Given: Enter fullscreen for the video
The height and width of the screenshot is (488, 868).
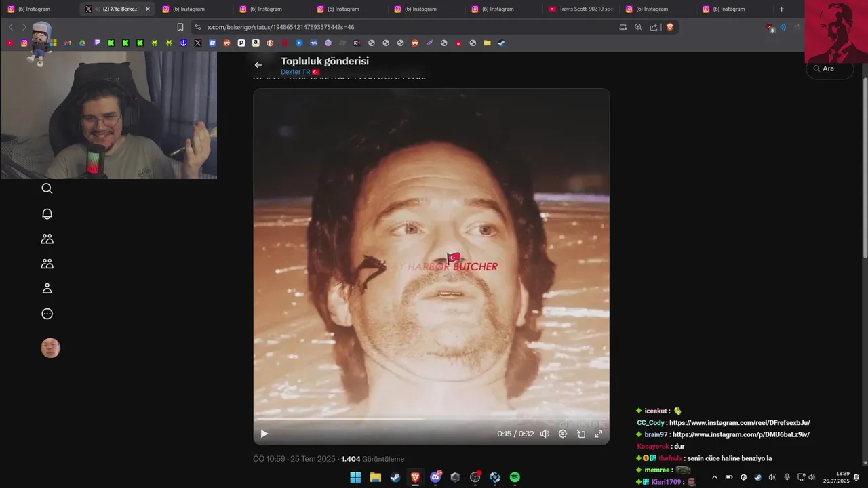Looking at the screenshot, I should click(599, 434).
